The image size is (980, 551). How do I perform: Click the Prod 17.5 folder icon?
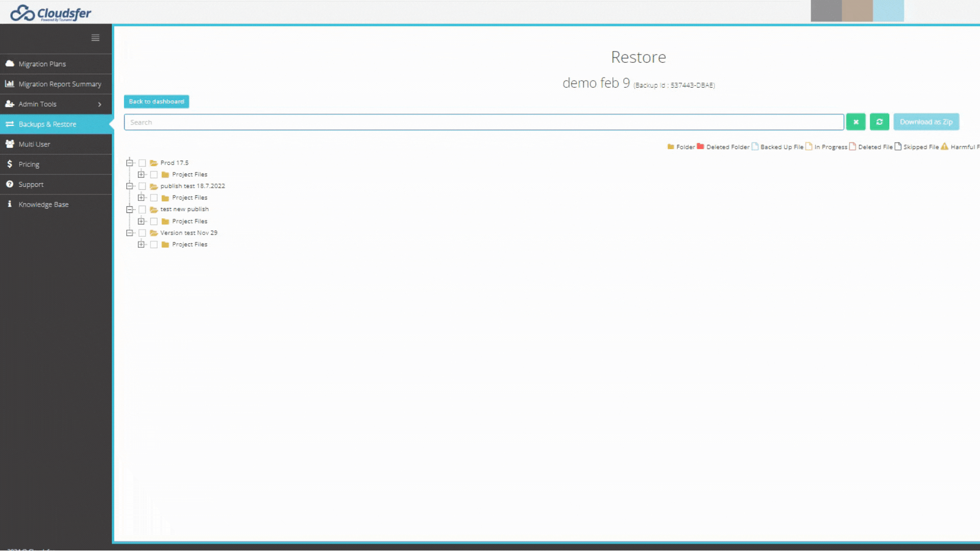(154, 163)
